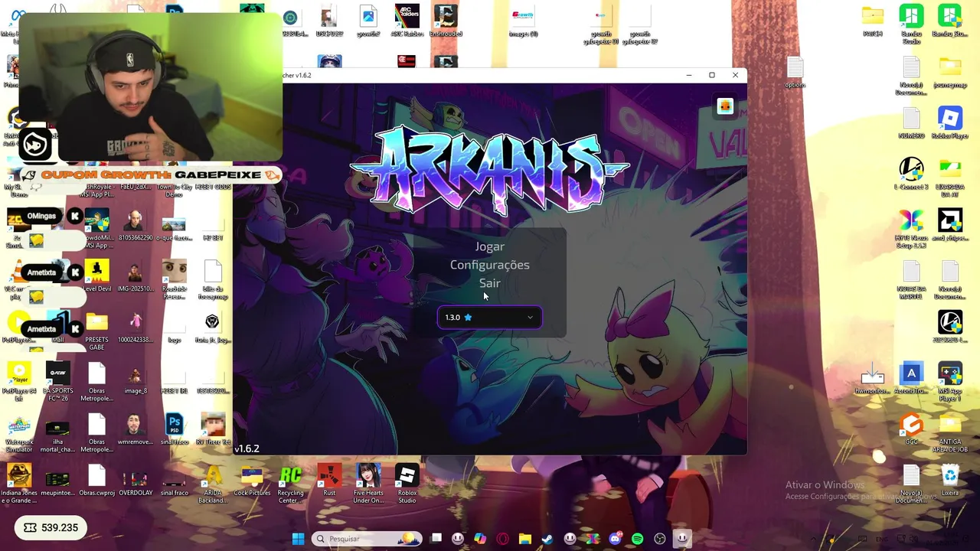
Task: Select the GCC desktop shortcut
Action: (x=911, y=429)
